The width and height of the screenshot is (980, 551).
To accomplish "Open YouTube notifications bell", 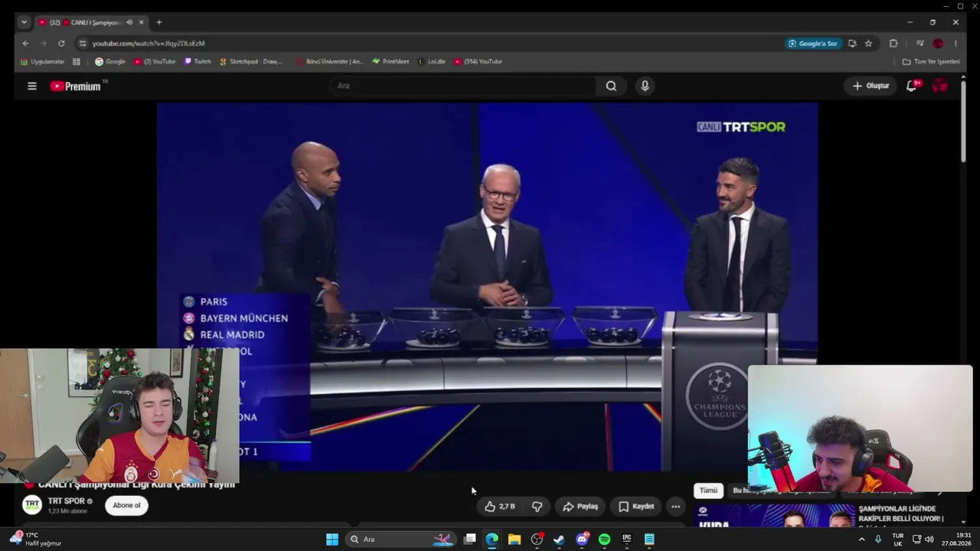I will (x=912, y=86).
